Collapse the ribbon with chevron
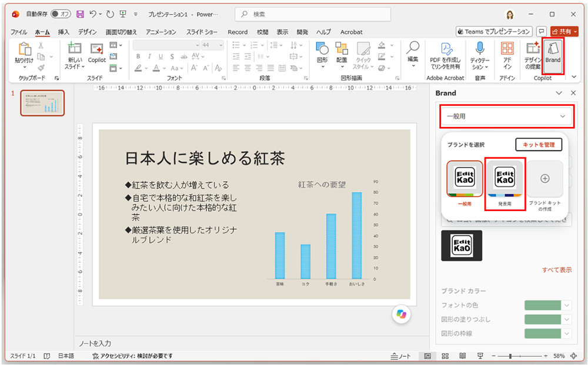This screenshot has width=588, height=365. tap(574, 77)
